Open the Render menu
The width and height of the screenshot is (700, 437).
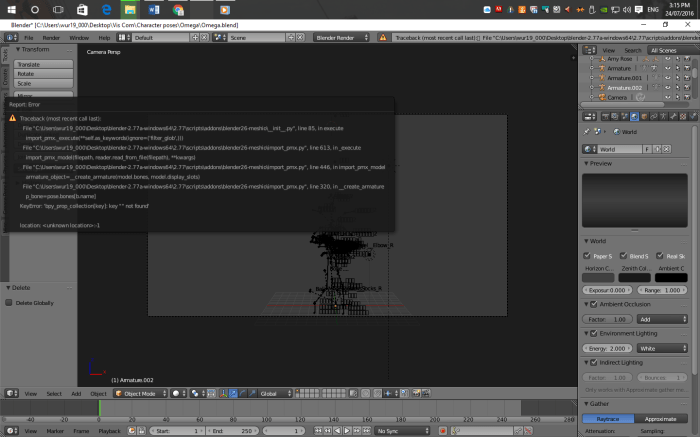pyautogui.click(x=51, y=37)
